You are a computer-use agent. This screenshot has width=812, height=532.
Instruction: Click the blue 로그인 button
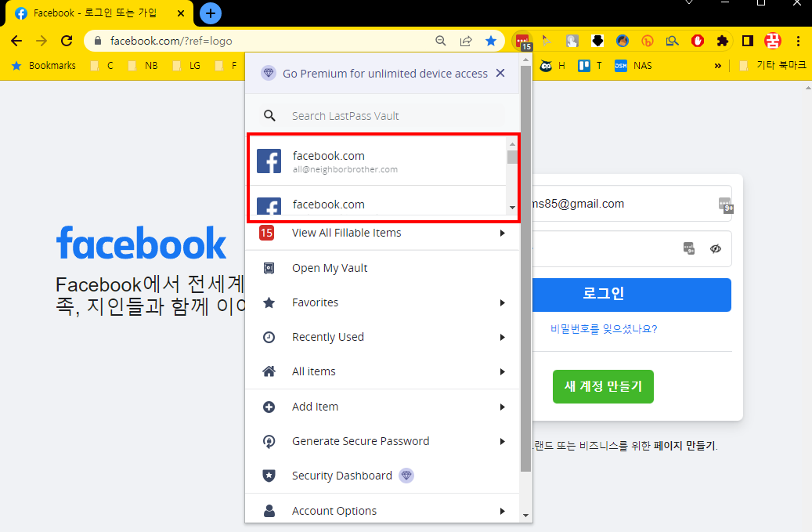(632, 295)
